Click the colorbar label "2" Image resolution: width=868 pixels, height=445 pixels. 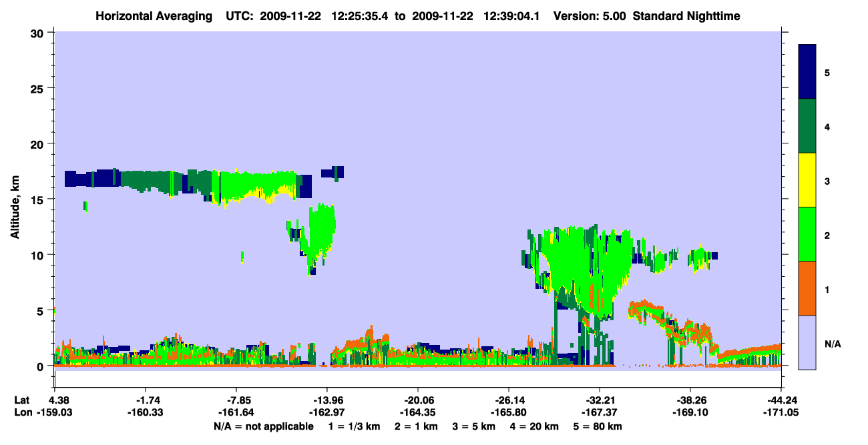coord(827,235)
